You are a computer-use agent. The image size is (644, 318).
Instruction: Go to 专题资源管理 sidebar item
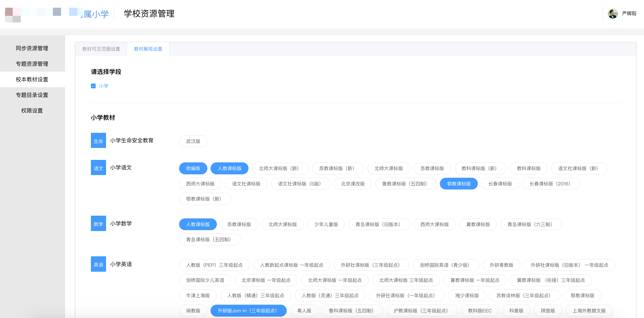click(32, 64)
